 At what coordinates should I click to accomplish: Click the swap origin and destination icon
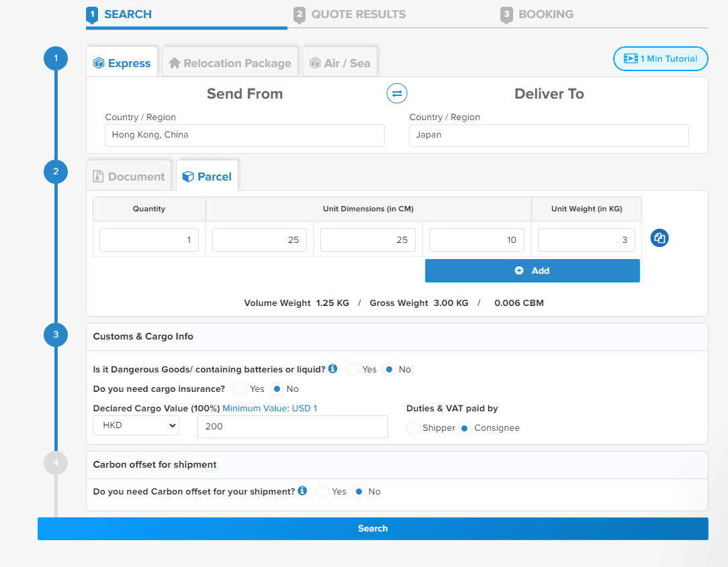397,93
